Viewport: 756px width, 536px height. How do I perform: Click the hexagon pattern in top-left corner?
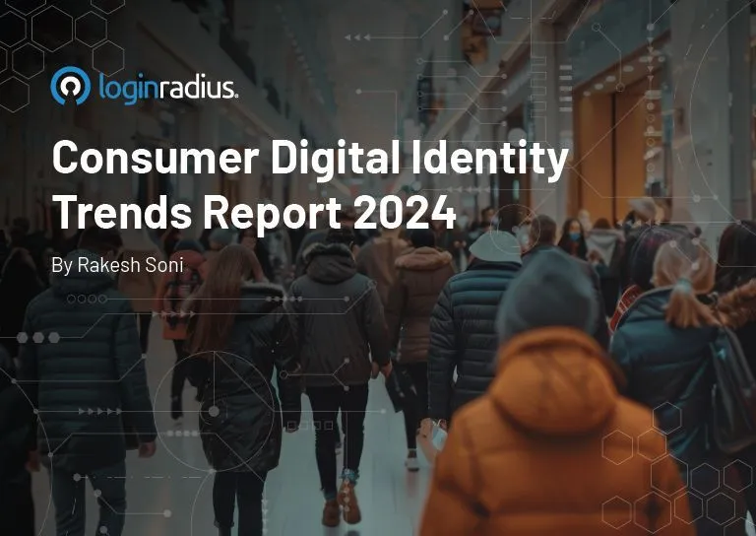click(x=49, y=30)
